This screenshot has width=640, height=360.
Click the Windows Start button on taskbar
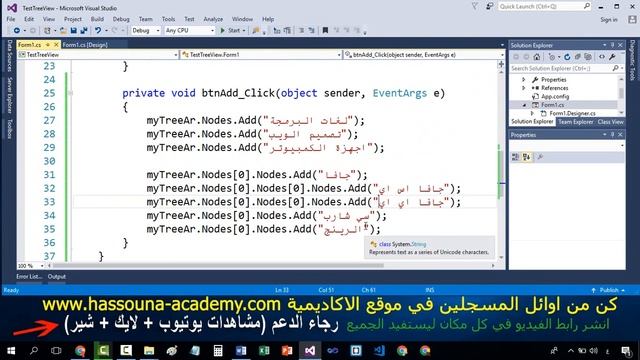pos(11,351)
